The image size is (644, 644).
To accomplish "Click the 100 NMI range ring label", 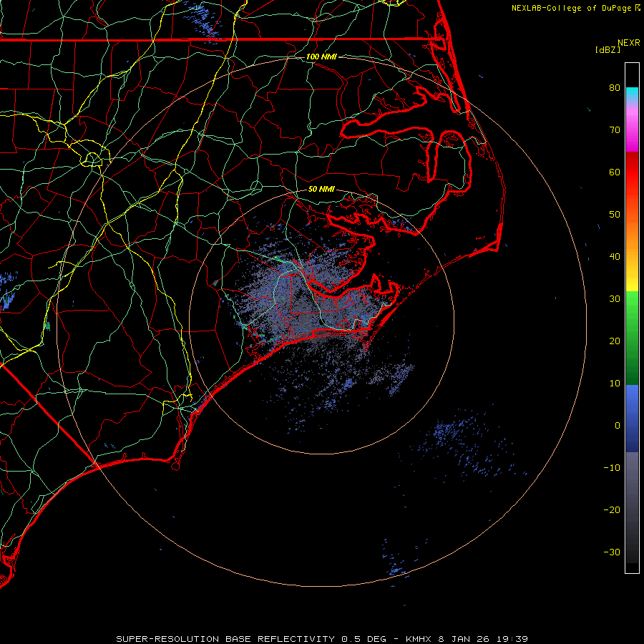I will tap(321, 57).
